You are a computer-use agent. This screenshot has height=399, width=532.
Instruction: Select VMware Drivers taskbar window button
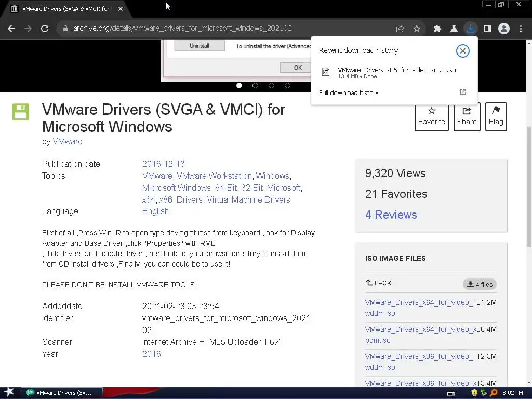pos(62,393)
